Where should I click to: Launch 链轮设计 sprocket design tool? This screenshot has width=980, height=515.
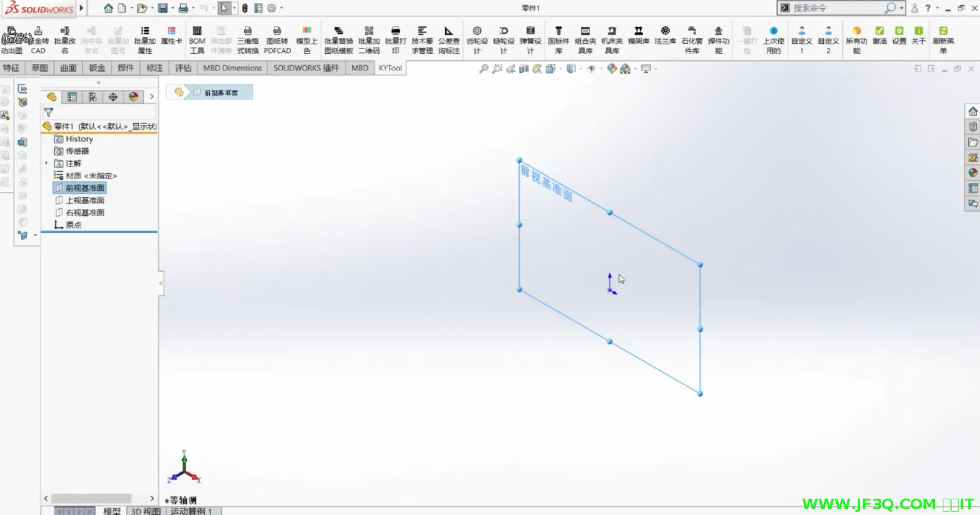(504, 40)
